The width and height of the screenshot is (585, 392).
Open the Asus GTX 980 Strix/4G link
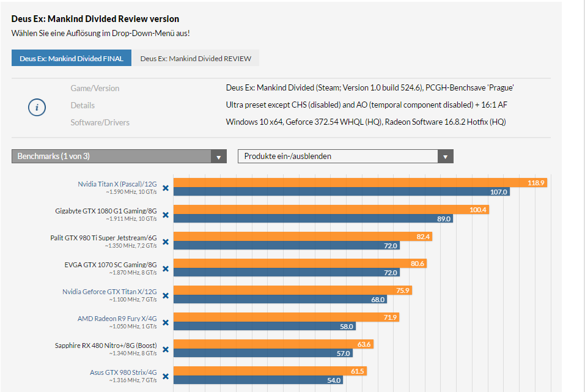[x=123, y=372]
